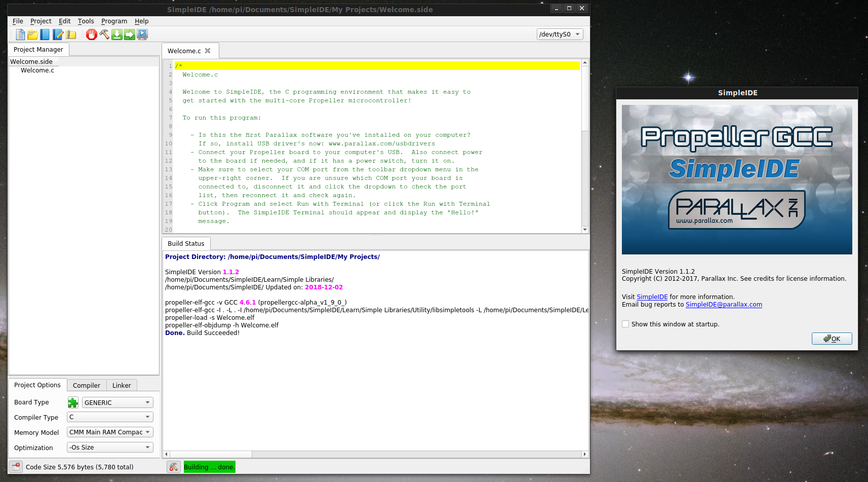The width and height of the screenshot is (868, 482).
Task: Open the Project menu
Action: (41, 21)
